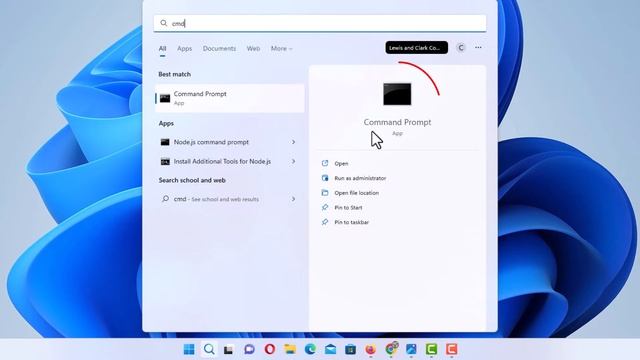Click the Lewis and Clark Co... button
Screen dimensions: 640x360
(x=416, y=48)
